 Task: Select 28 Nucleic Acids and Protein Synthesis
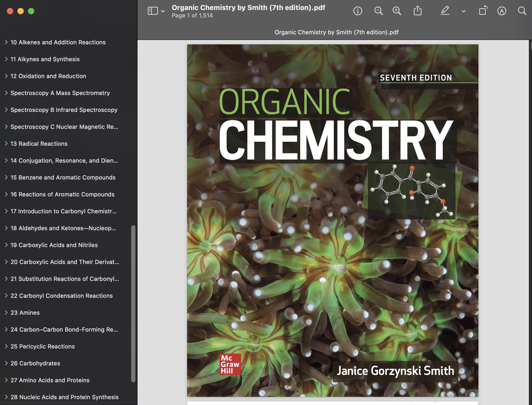[x=64, y=397]
